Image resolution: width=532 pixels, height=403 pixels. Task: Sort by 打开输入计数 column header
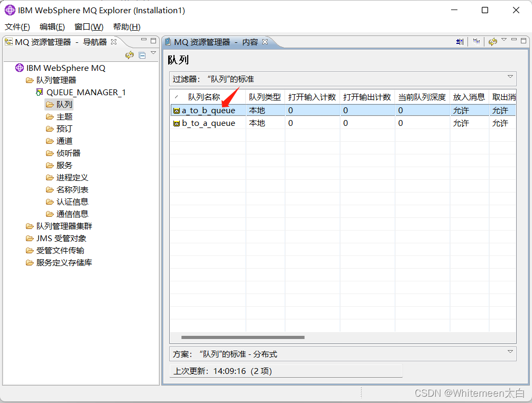click(313, 97)
